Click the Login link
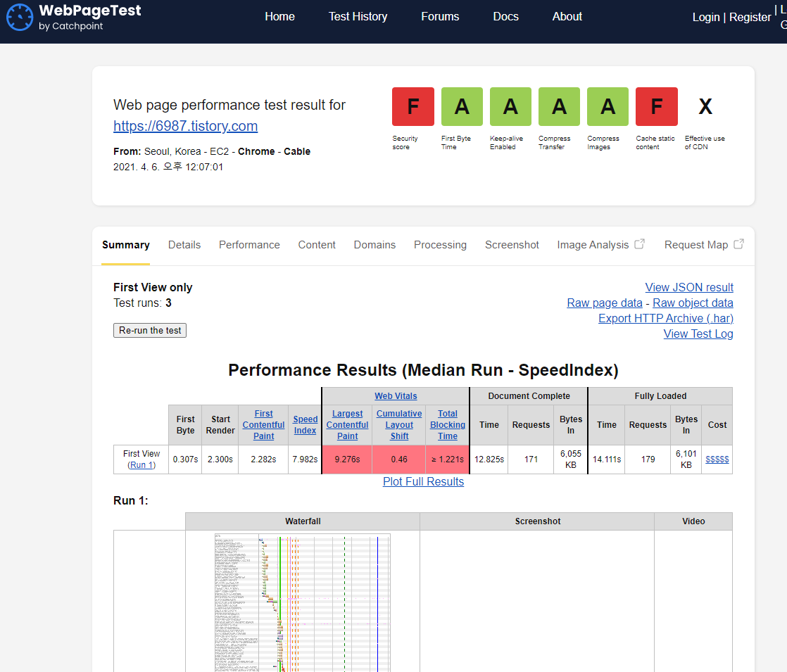 [x=705, y=17]
